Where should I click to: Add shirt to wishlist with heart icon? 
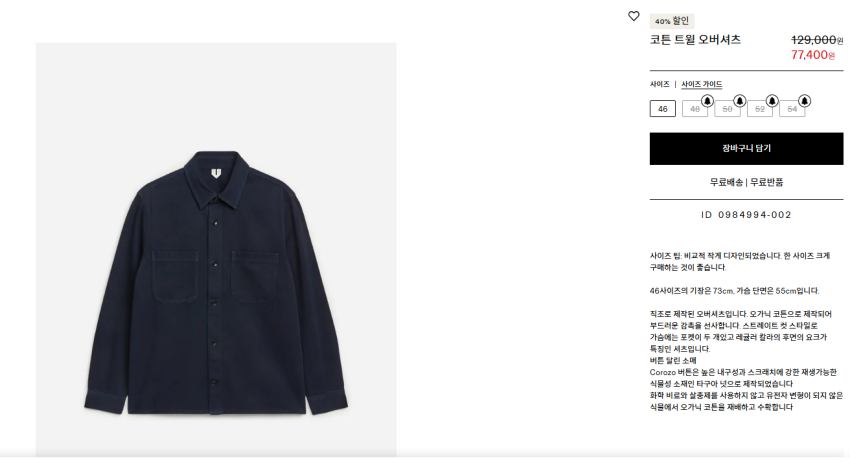click(x=633, y=16)
